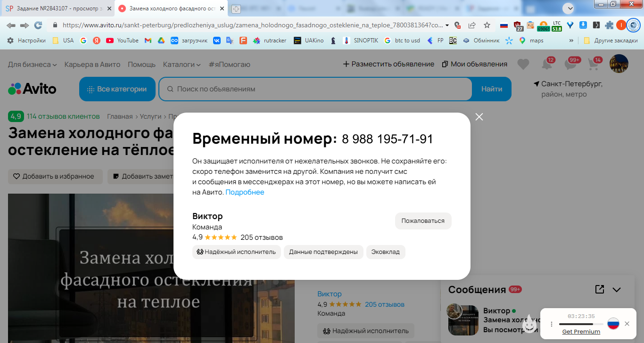Open Виктор seller link below the popup
The width and height of the screenshot is (644, 343).
[330, 294]
